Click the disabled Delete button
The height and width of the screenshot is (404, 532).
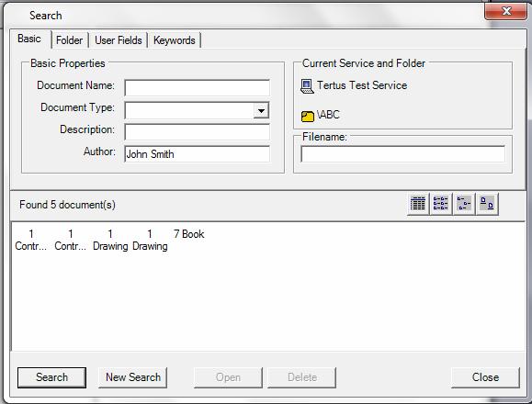coord(302,377)
